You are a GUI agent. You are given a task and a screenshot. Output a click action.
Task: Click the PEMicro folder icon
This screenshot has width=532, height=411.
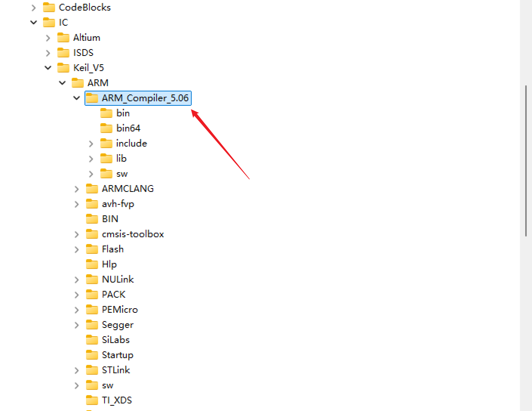[x=92, y=309]
